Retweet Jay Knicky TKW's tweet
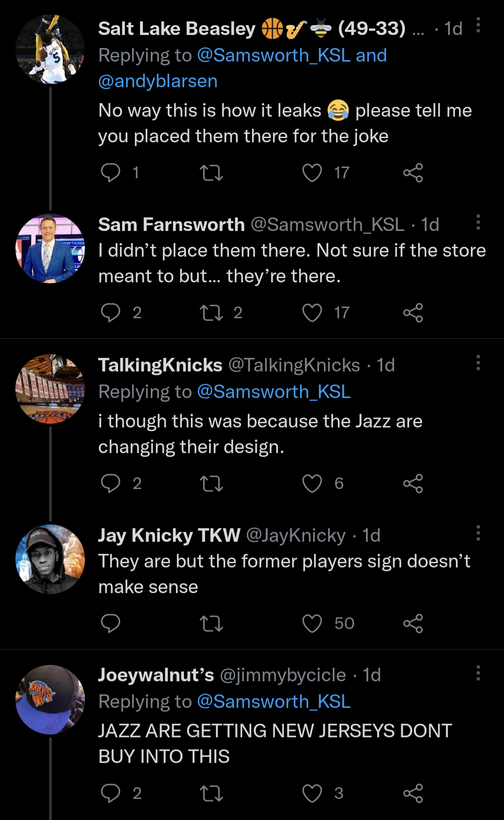The image size is (504, 820). [x=211, y=624]
